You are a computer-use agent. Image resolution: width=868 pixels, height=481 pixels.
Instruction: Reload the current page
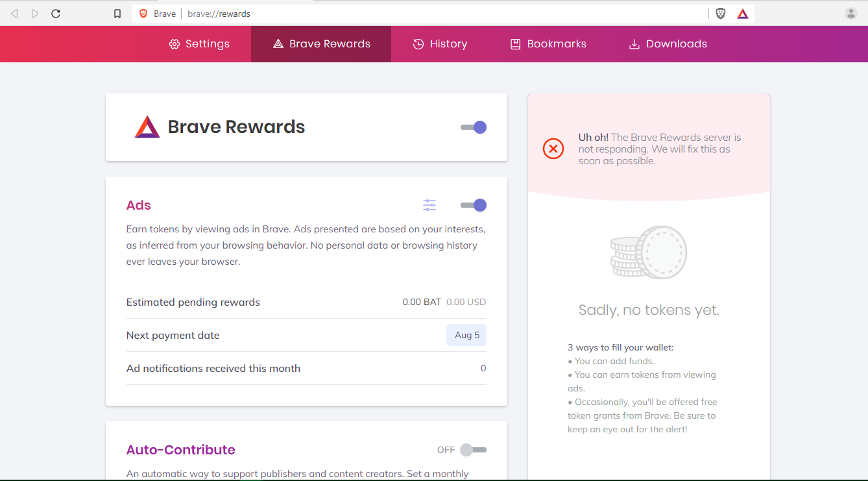tap(56, 14)
